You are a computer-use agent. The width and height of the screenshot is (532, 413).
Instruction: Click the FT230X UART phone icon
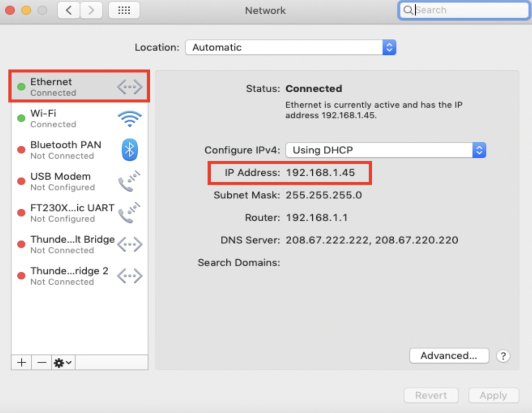tap(129, 213)
